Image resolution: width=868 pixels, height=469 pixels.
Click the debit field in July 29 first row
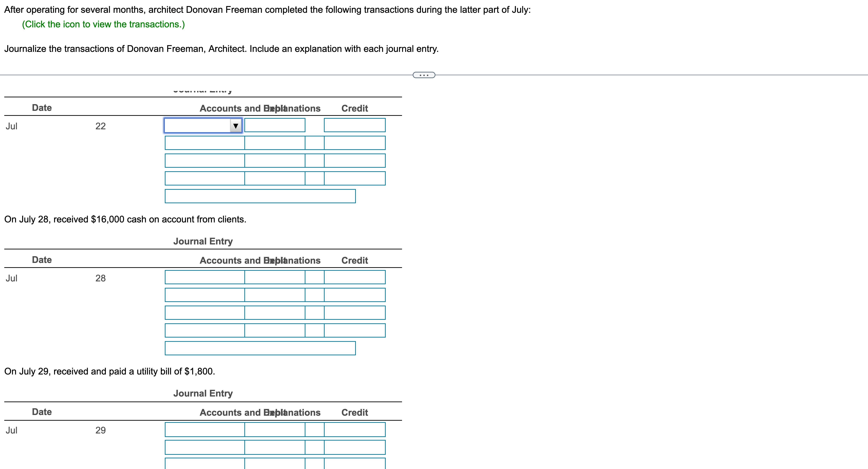coord(275,430)
